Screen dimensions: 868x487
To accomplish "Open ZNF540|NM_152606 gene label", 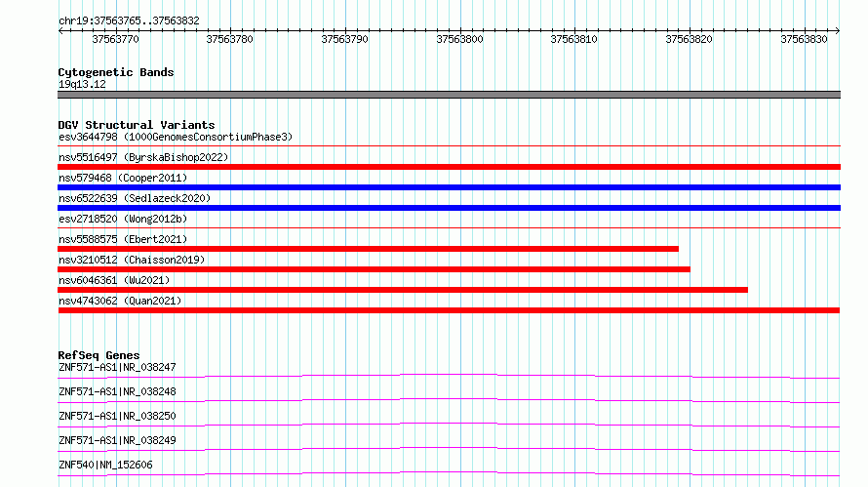I will pyautogui.click(x=105, y=465).
